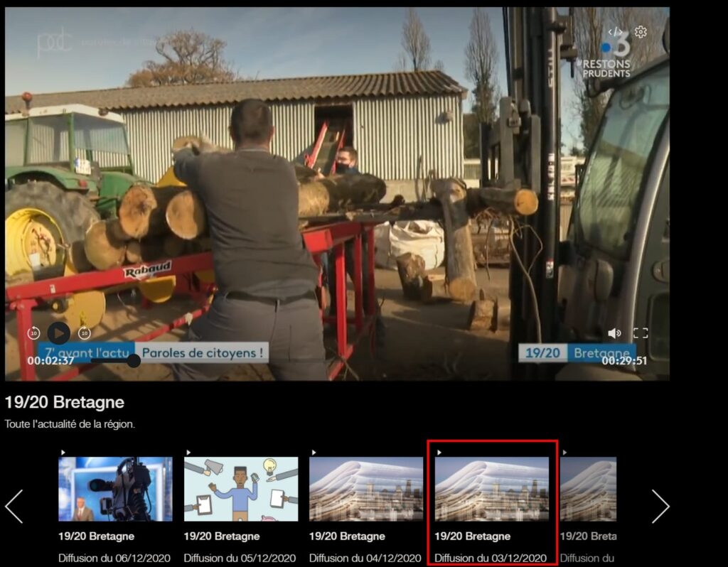Open the embed code icon

[x=615, y=32]
